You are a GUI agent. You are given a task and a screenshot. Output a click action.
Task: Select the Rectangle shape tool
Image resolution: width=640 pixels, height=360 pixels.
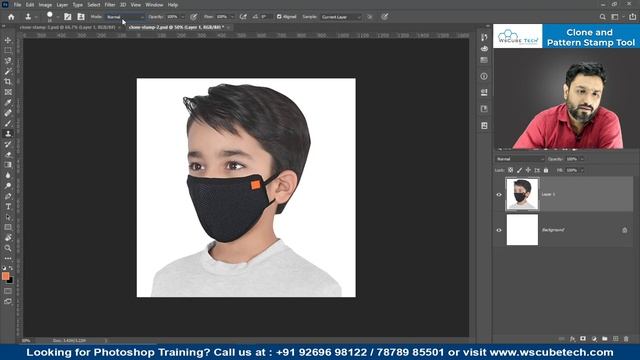8,227
